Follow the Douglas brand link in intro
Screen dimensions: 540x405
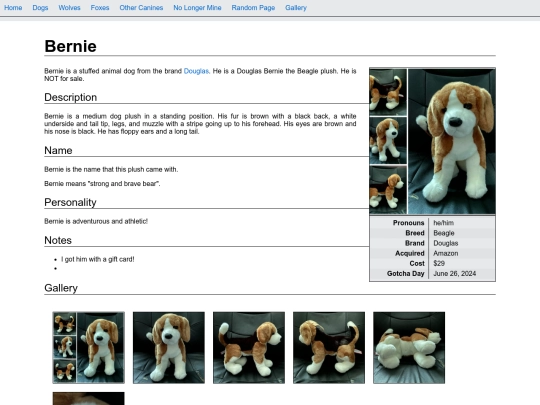coord(196,71)
